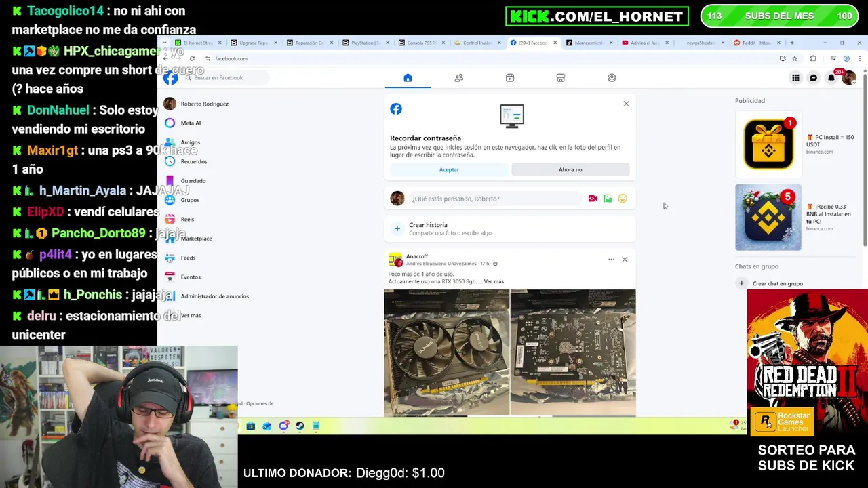Image resolution: width=868 pixels, height=488 pixels.
Task: Click the Ahora no button
Action: 570,169
